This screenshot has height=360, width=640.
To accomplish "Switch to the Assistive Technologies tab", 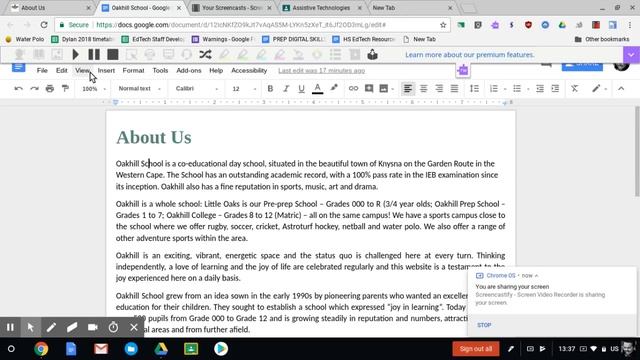I will tap(321, 8).
